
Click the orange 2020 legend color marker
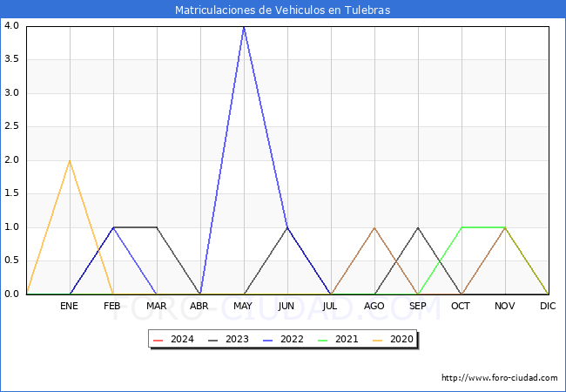(x=378, y=340)
